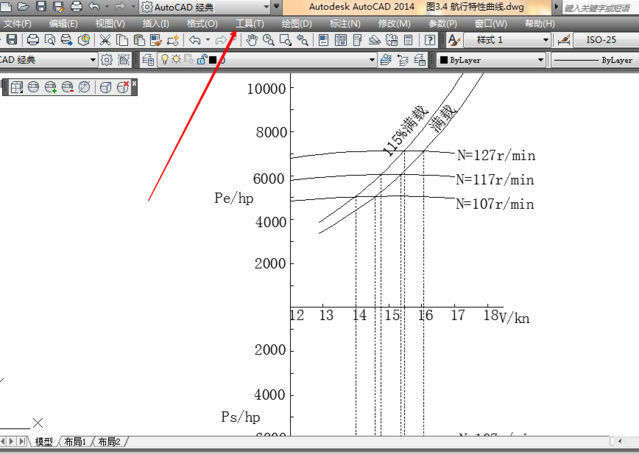Image resolution: width=639 pixels, height=454 pixels.
Task: Open the Help question mark icon
Action: [x=430, y=40]
